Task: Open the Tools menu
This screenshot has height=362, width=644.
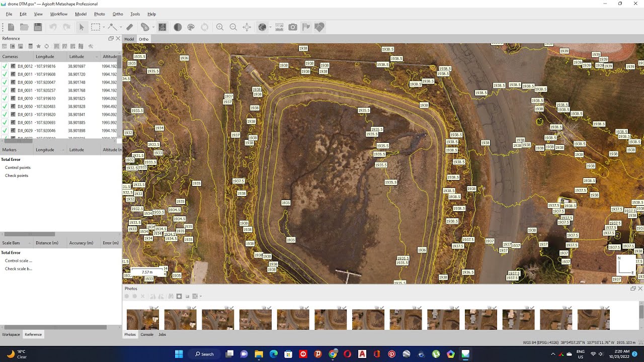Action: tap(135, 14)
